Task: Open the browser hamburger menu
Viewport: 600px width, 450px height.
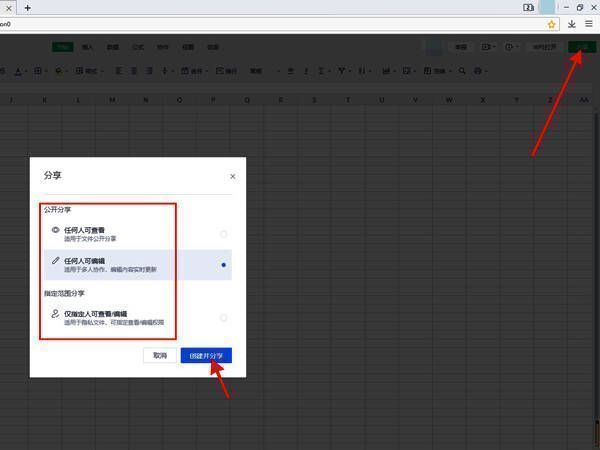Action: click(589, 24)
